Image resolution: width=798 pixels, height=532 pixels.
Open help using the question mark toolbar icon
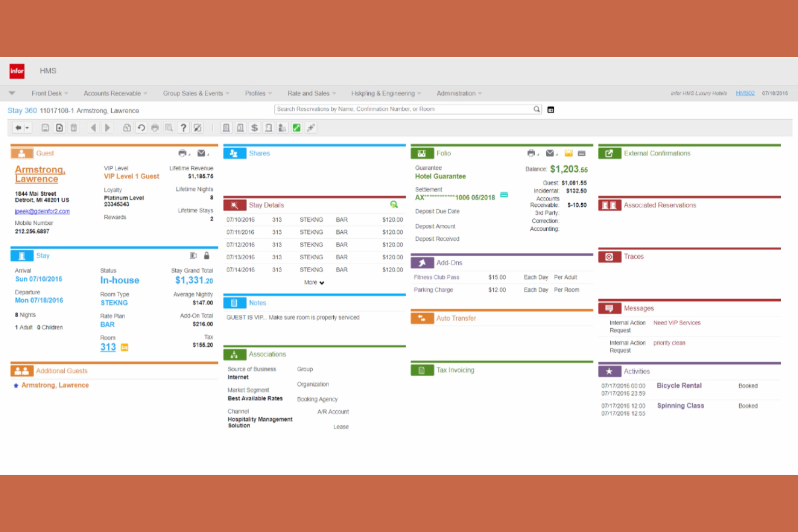(183, 128)
